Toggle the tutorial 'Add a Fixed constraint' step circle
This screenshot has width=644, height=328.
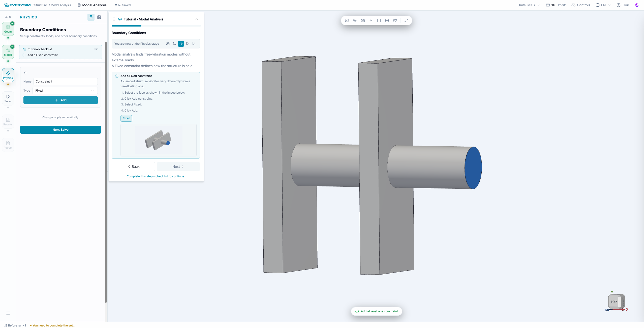tap(117, 76)
